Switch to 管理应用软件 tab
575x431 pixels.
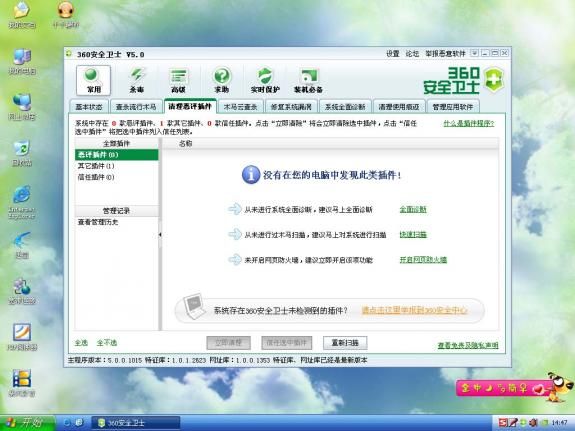(453, 107)
